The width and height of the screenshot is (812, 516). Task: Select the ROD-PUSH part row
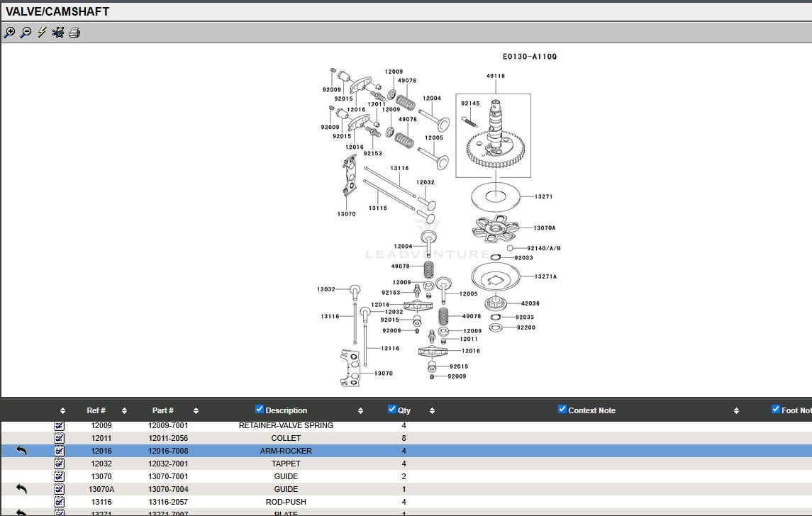coord(286,502)
